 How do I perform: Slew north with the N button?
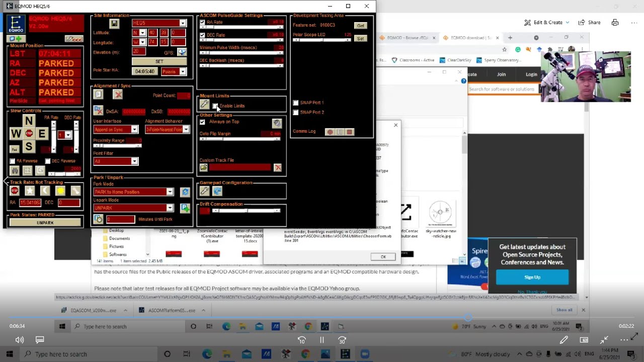(29, 121)
